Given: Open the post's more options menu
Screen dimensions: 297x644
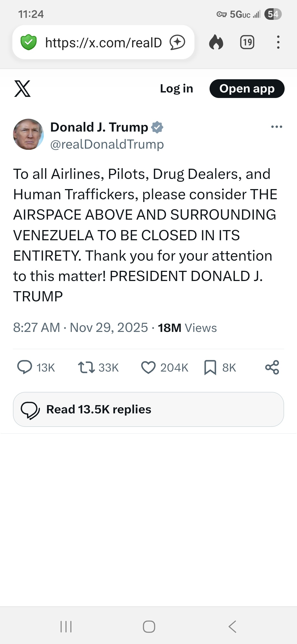Looking at the screenshot, I should coord(276,127).
